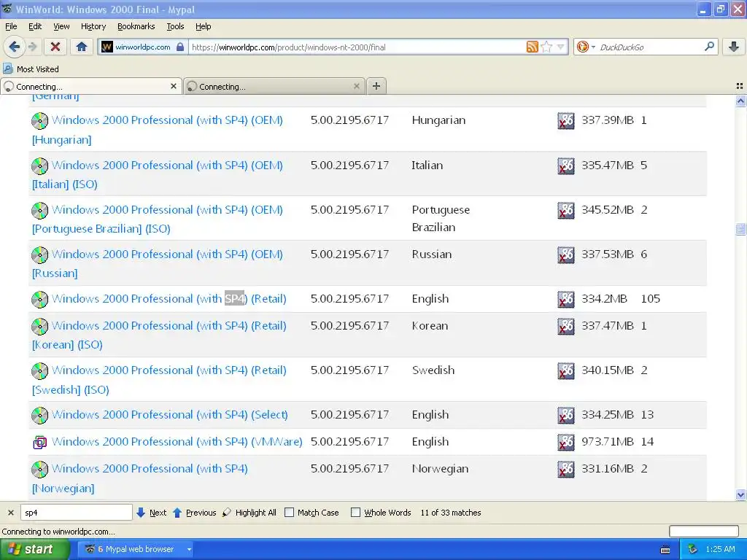This screenshot has width=747, height=560.
Task: Open the Tools menu
Action: 175,26
